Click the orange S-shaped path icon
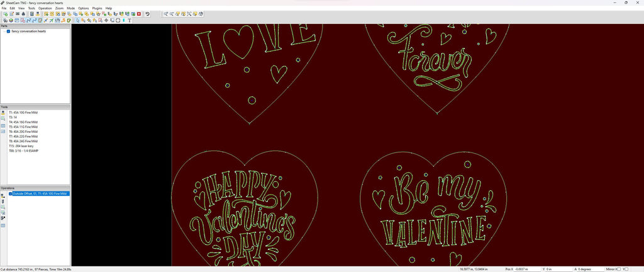Image resolution: width=644 pixels, height=272 pixels. [x=64, y=20]
